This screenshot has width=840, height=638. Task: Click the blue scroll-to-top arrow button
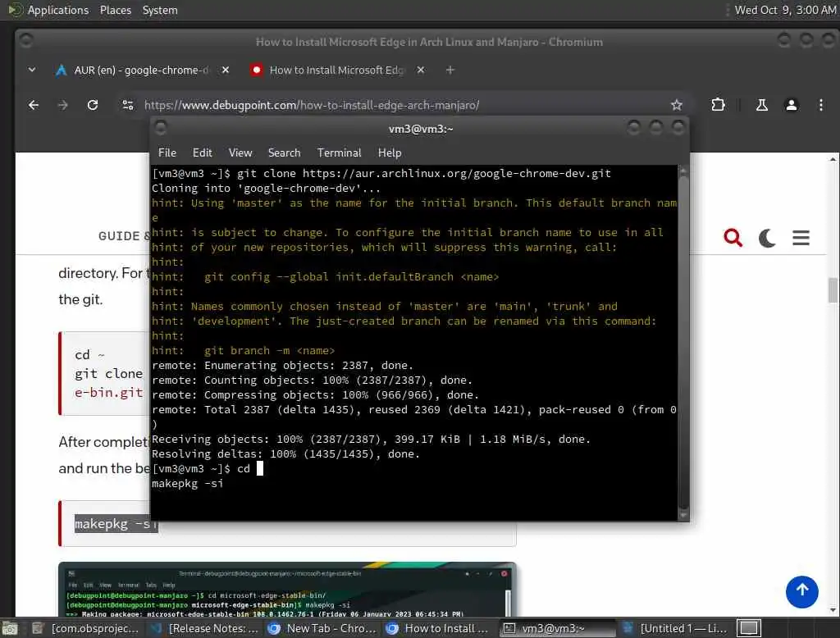[x=802, y=591]
